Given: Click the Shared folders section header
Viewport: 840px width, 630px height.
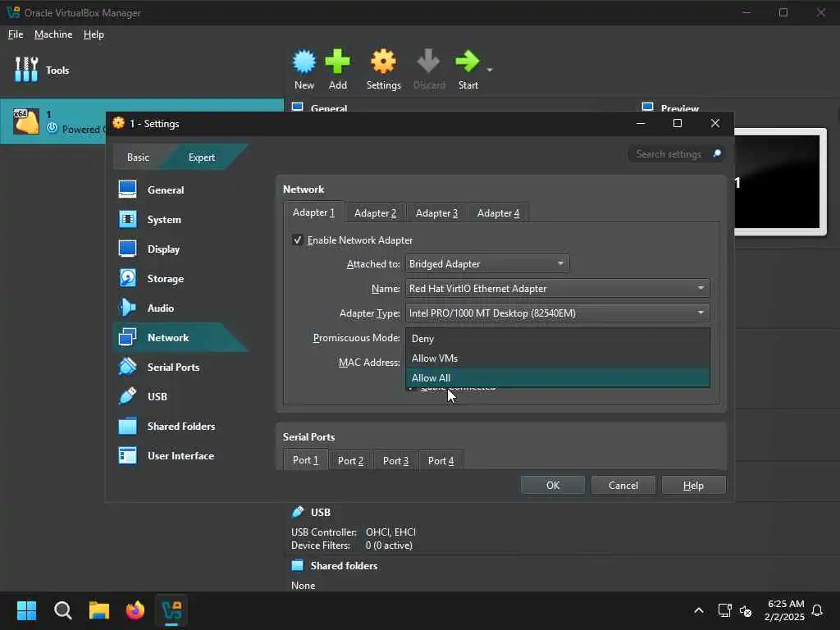Looking at the screenshot, I should 344,566.
